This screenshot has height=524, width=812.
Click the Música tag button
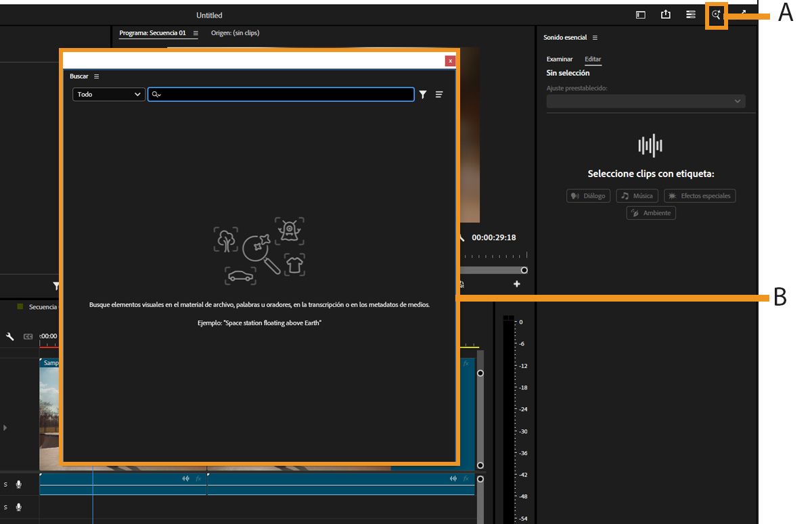coord(637,196)
